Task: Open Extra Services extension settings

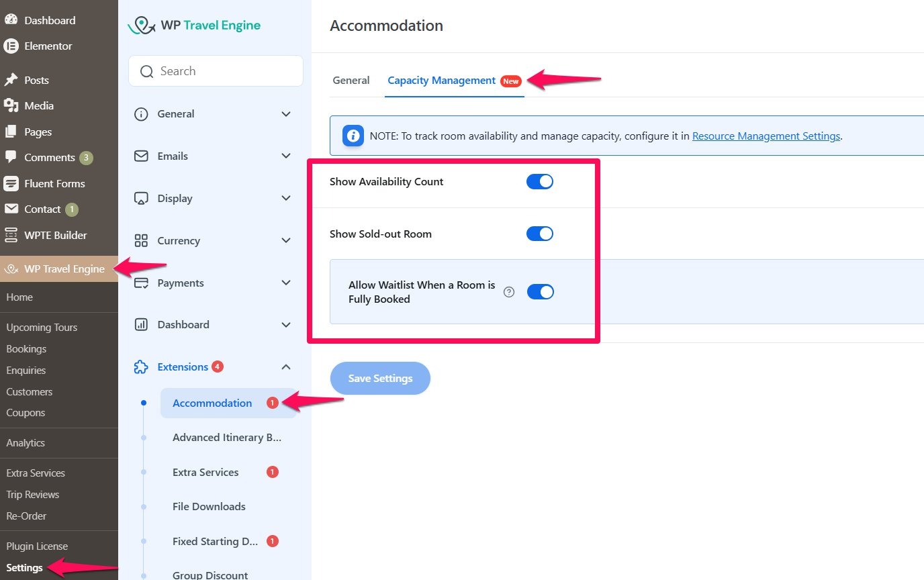Action: click(x=205, y=473)
